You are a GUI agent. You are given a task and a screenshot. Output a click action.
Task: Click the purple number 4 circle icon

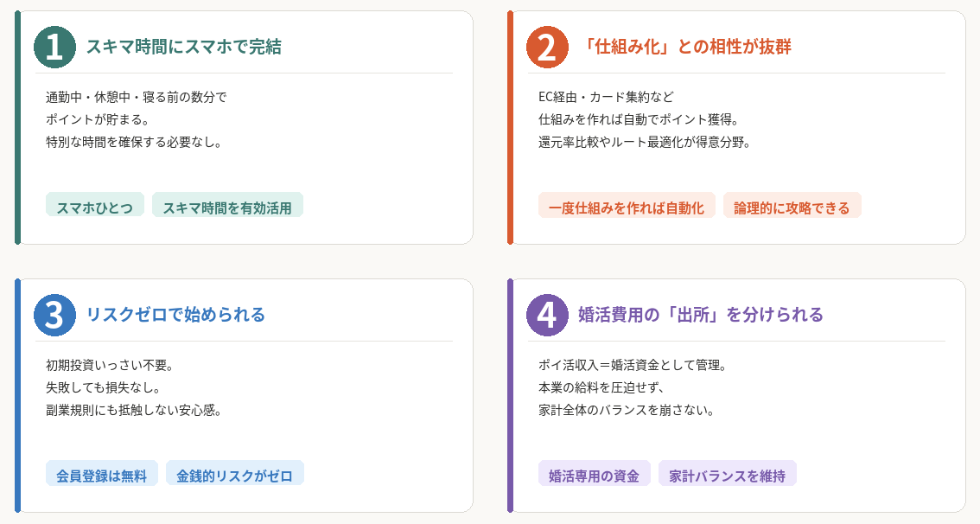[547, 315]
